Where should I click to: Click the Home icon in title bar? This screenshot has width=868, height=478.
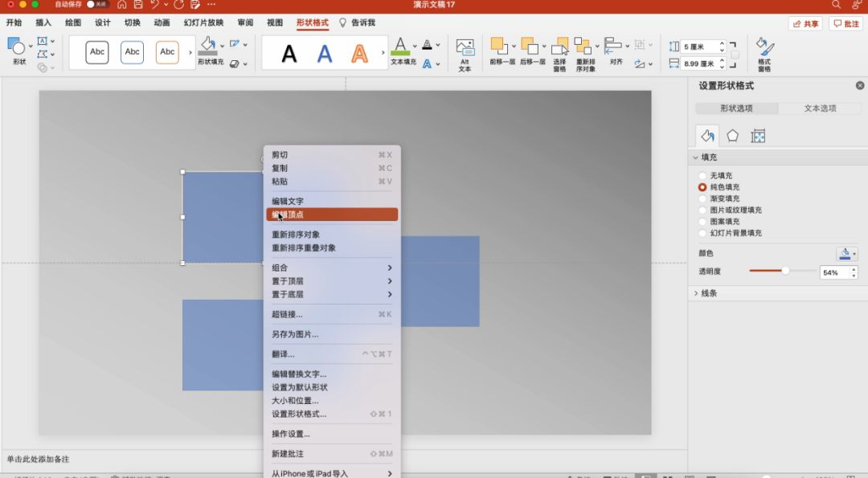click(122, 5)
